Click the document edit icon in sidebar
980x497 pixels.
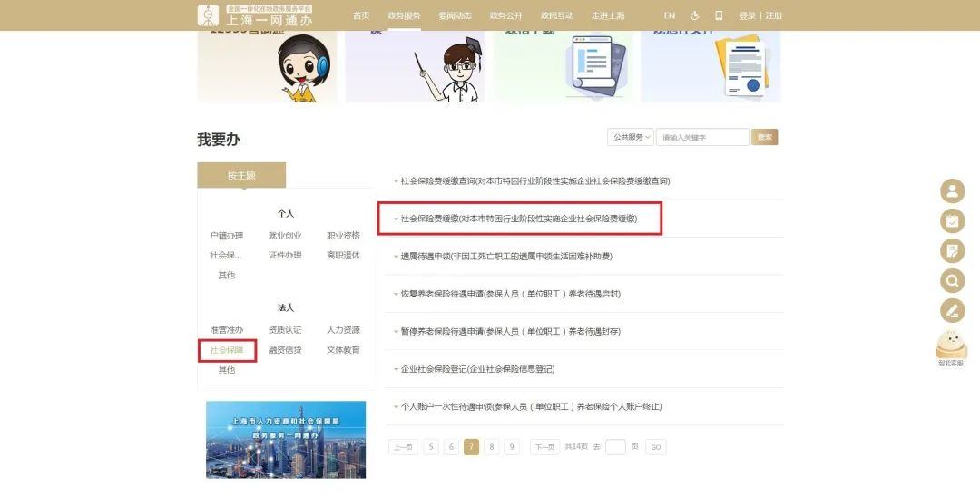pos(952,251)
